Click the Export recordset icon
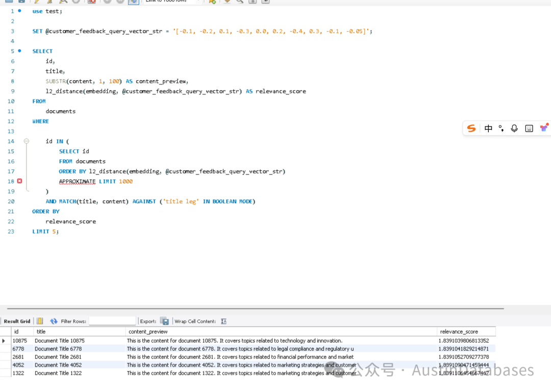The height and width of the screenshot is (392, 551). [164, 321]
